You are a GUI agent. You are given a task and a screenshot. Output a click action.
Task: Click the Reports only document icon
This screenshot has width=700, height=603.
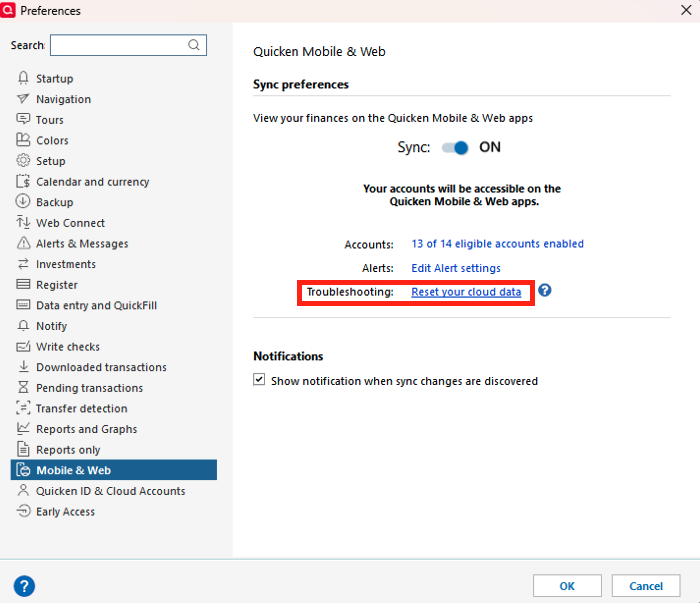point(23,449)
